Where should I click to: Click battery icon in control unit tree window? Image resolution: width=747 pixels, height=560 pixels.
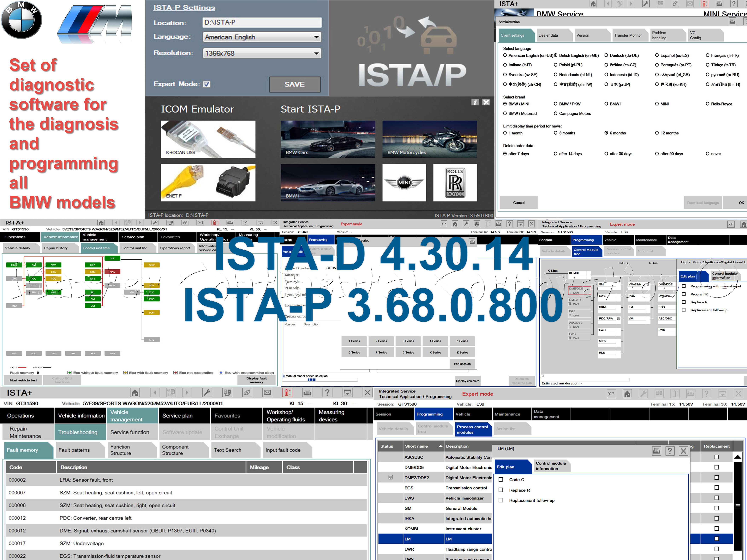215,222
